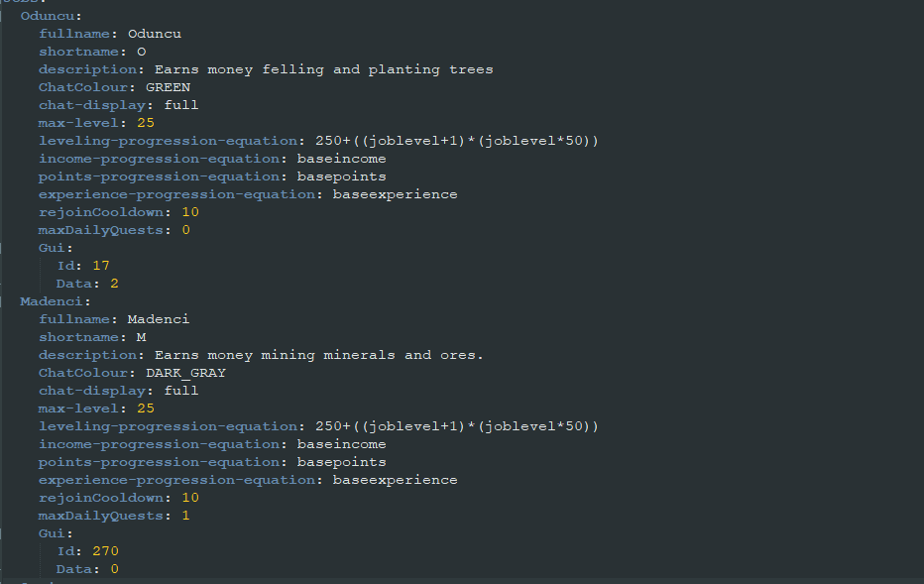
Task: Click the text "Earns money felling and planting trees"
Action: (x=323, y=69)
